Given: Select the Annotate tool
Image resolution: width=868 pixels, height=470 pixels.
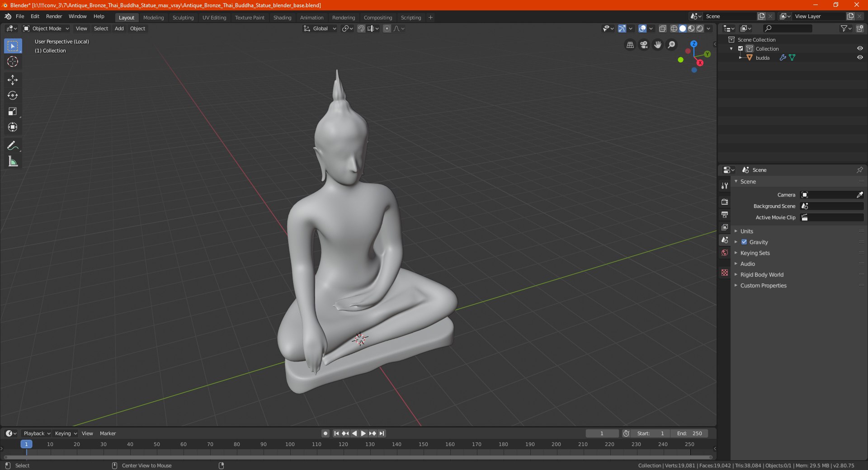Looking at the screenshot, I should pos(13,146).
